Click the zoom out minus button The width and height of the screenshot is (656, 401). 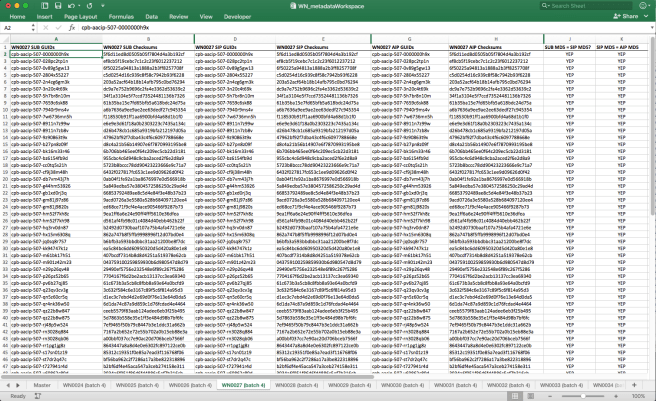[x=550, y=396]
